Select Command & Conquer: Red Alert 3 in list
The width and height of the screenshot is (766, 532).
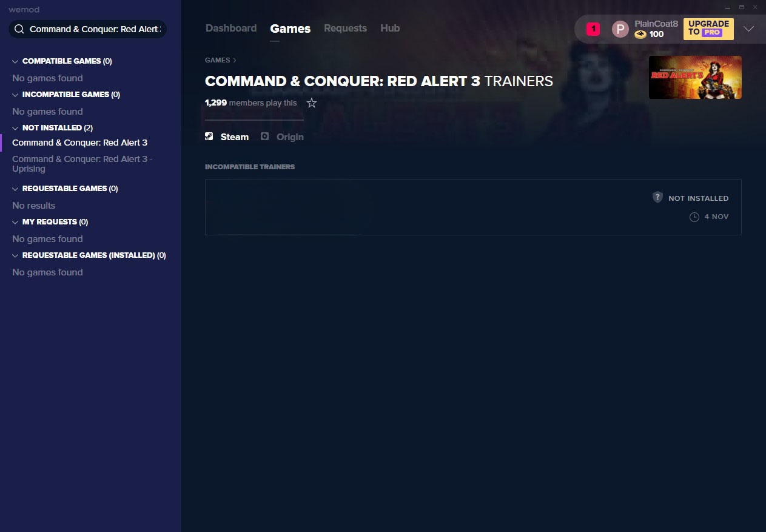coord(79,143)
